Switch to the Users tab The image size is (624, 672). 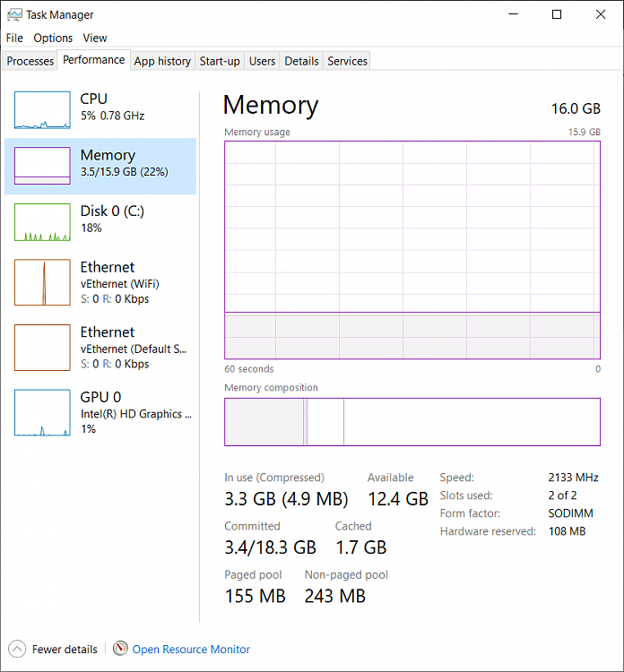tap(262, 61)
